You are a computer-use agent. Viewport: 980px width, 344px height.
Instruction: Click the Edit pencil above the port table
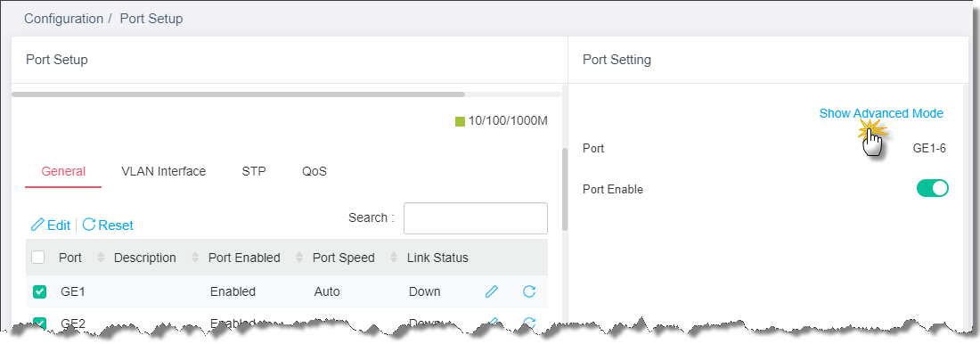[38, 225]
